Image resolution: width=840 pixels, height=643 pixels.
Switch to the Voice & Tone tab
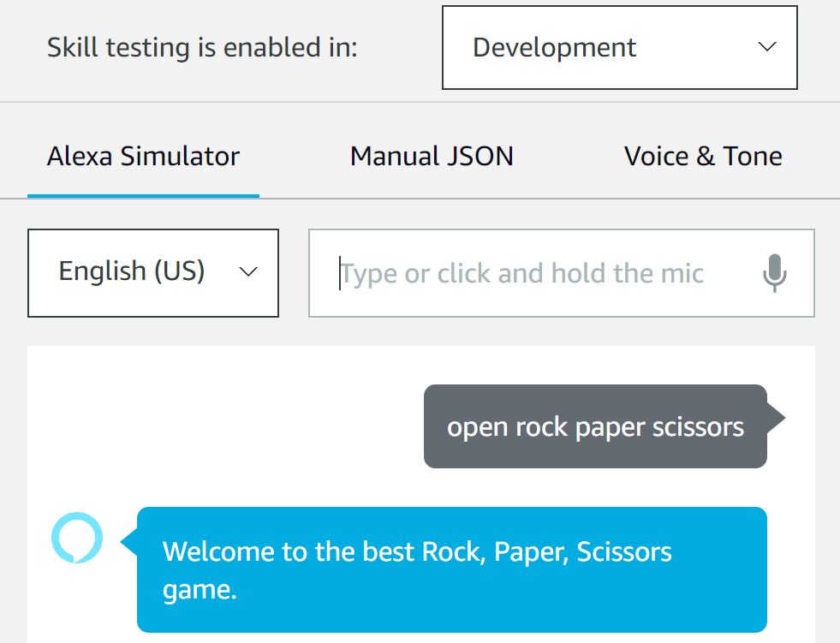703,157
